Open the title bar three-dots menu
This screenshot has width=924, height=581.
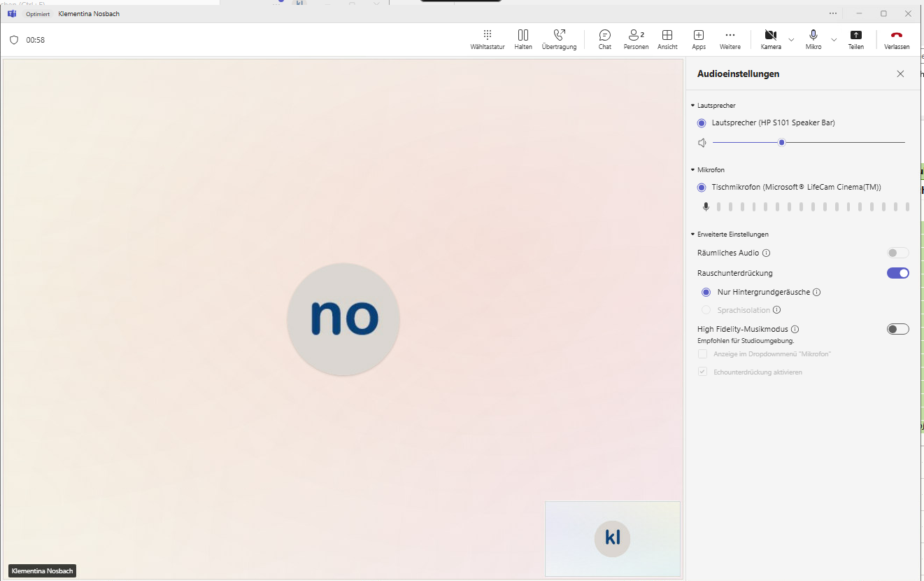point(832,13)
